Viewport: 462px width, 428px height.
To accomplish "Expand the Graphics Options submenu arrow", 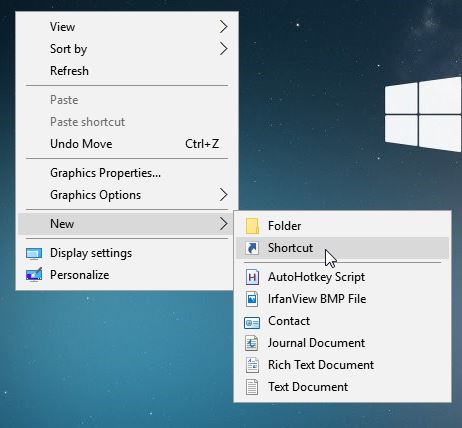I will tap(223, 195).
